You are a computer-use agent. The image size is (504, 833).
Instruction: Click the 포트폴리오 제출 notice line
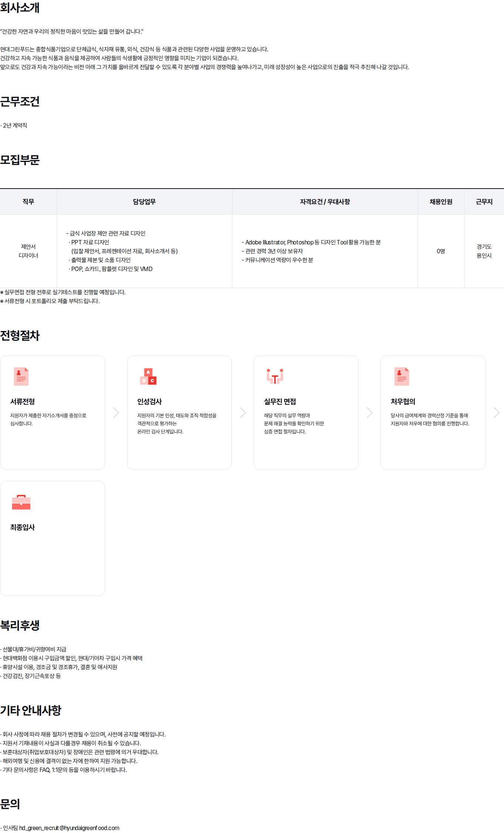coord(50,301)
